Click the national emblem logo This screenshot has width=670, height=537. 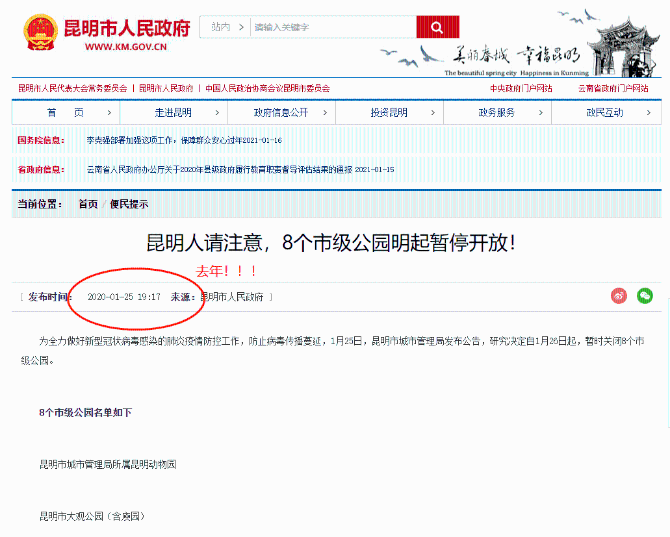[39, 31]
